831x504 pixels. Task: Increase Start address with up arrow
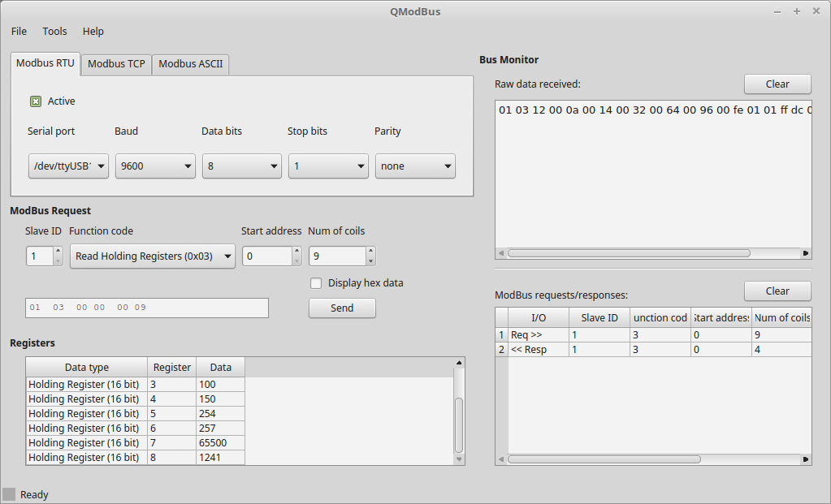click(297, 251)
